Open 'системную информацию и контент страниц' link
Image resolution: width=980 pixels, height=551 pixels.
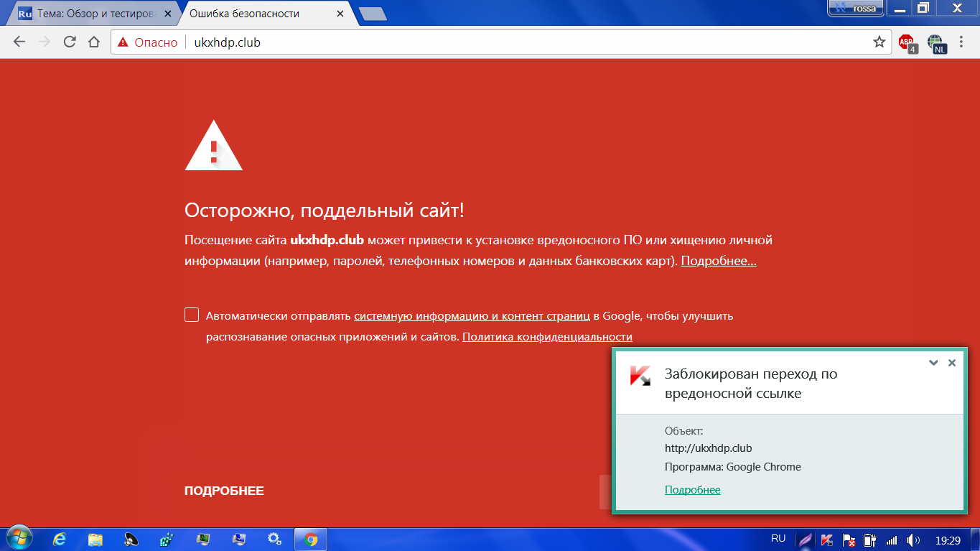point(472,315)
